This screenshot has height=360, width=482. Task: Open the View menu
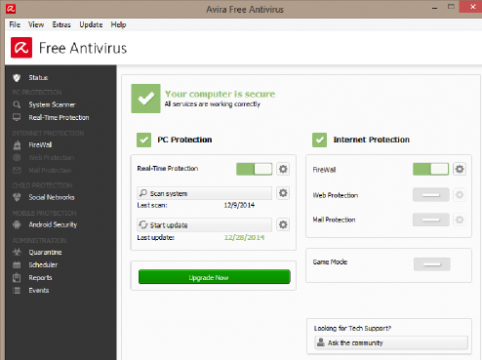[36, 25]
